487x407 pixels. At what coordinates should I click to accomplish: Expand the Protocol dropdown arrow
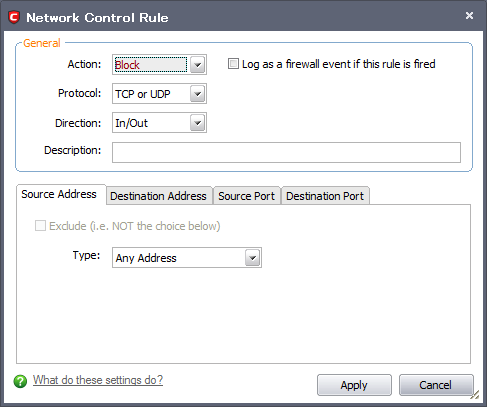click(198, 94)
